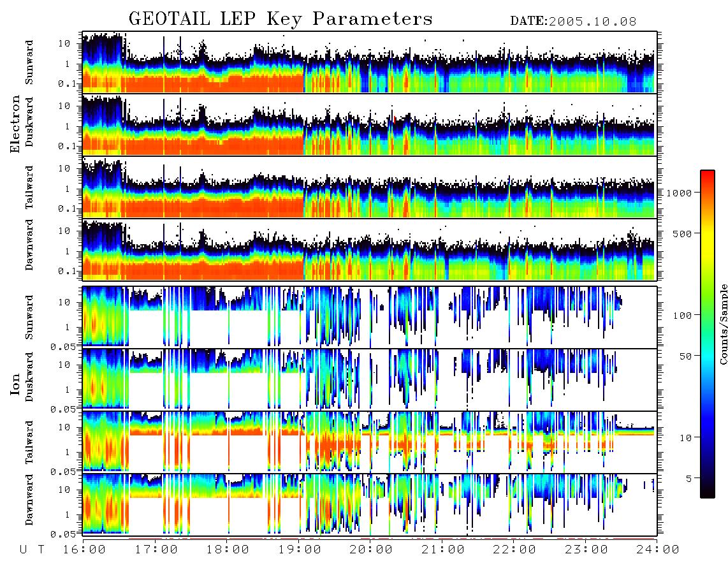
Task: Click the vertical Electron group label
Action: click(x=15, y=124)
